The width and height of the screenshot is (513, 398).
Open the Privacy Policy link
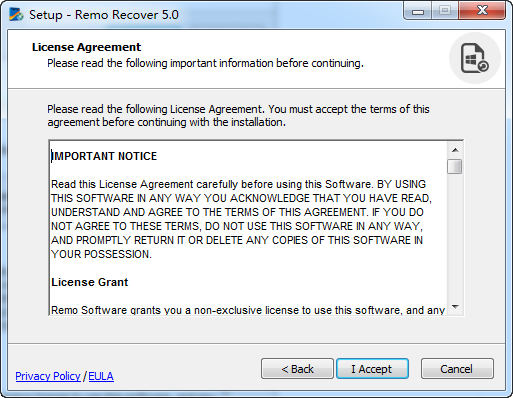click(x=48, y=376)
